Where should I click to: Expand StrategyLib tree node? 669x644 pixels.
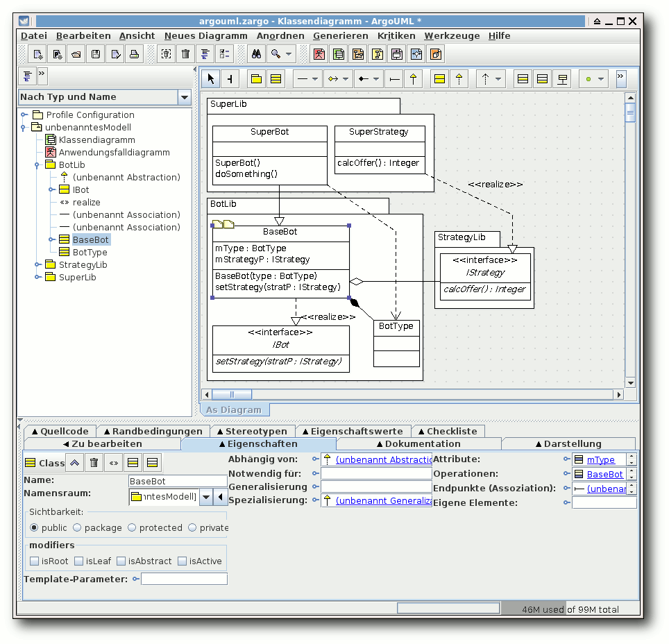tap(37, 265)
